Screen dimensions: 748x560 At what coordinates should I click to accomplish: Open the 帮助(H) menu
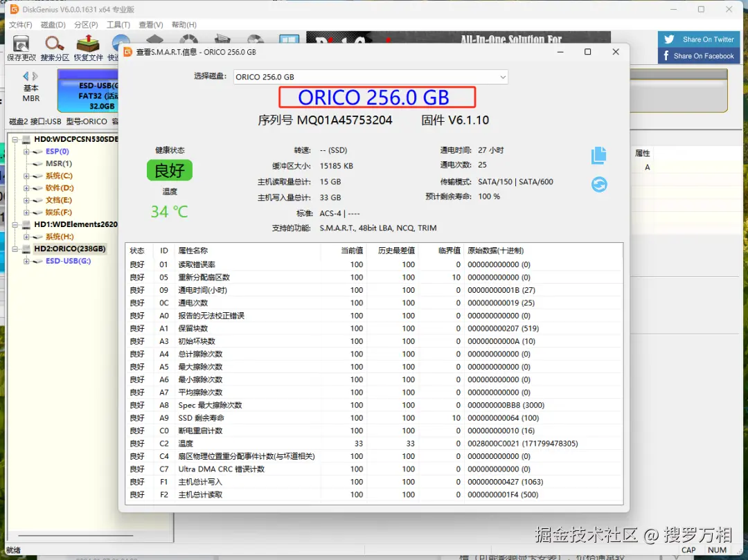(184, 25)
